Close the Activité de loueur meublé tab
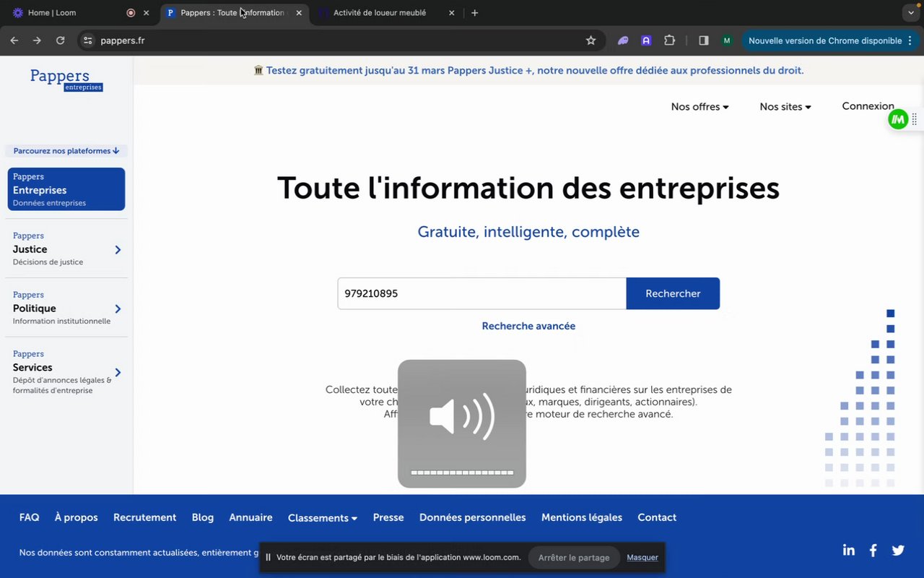924x578 pixels. point(452,13)
